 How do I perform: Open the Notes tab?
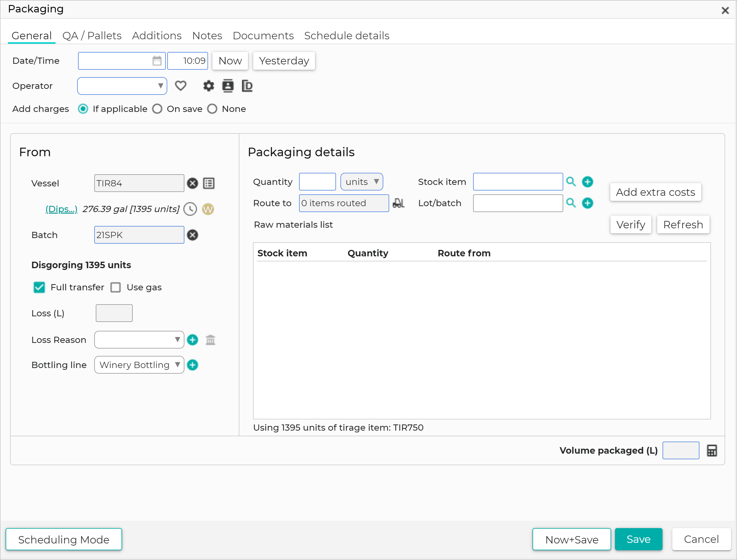click(207, 36)
